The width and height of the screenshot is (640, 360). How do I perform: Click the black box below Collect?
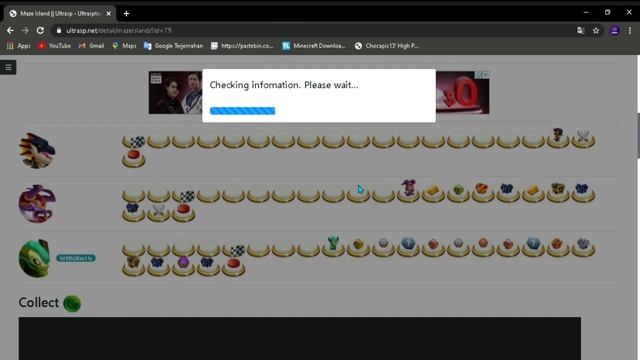[x=300, y=338]
